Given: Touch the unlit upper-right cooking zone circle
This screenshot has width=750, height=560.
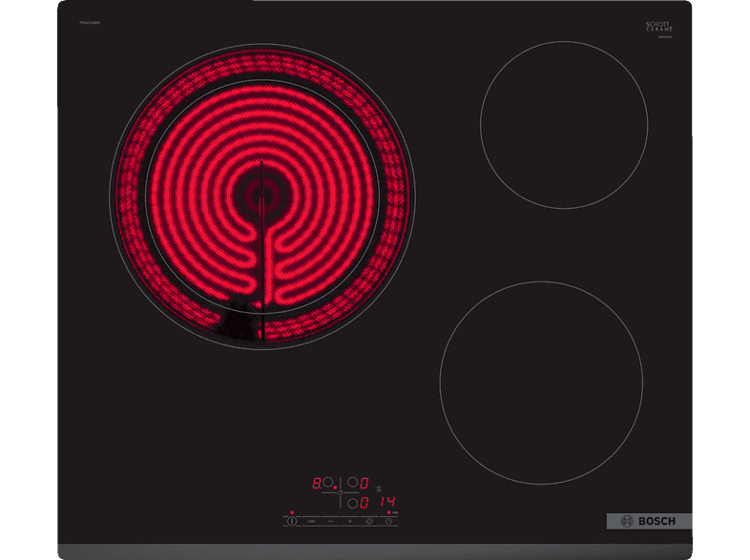Looking at the screenshot, I should click(x=564, y=125).
